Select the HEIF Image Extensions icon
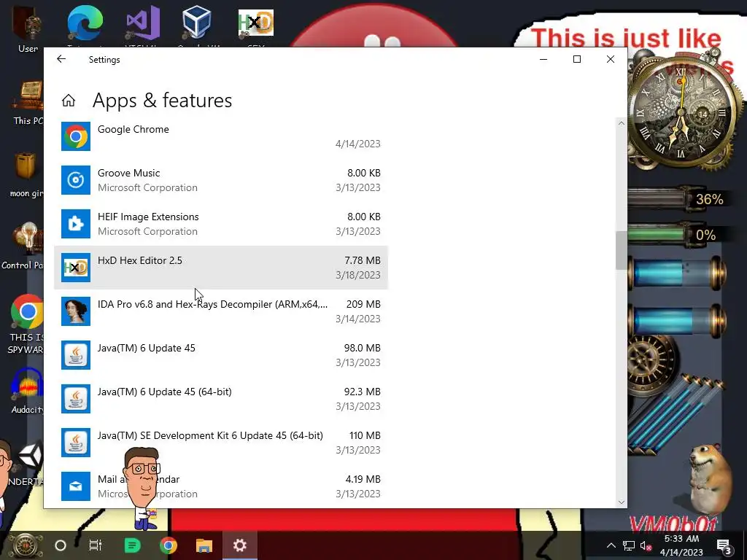This screenshot has width=747, height=560. tap(76, 224)
